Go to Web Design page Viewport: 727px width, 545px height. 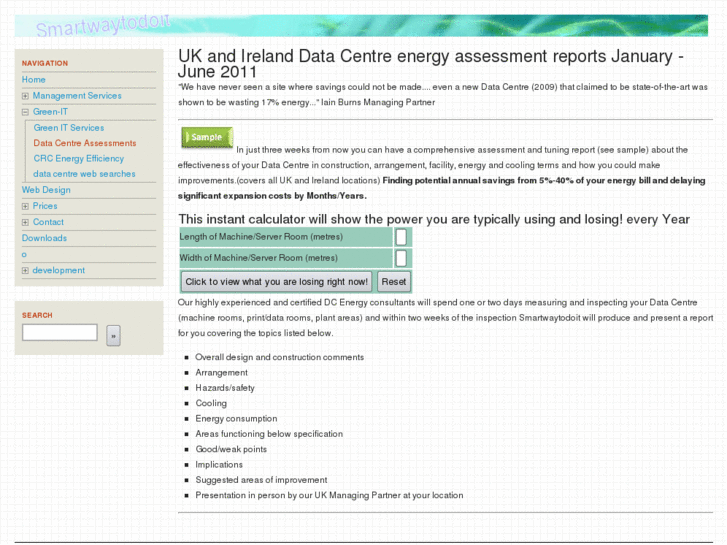click(46, 190)
